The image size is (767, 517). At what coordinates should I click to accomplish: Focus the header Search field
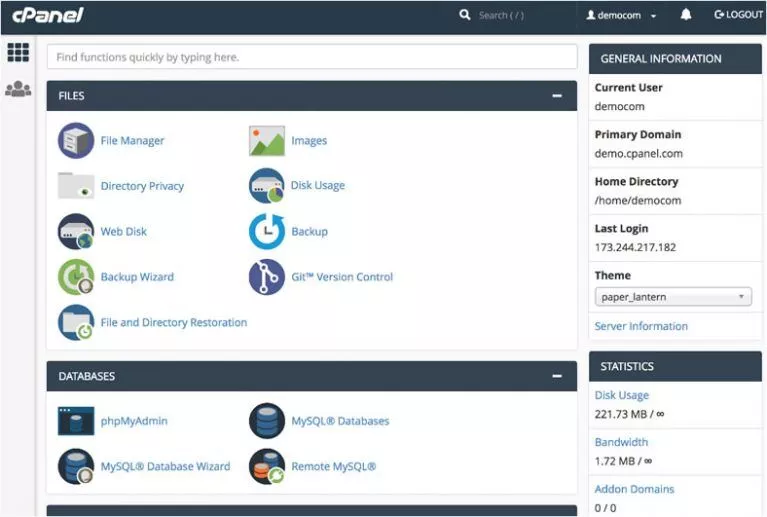pos(501,15)
